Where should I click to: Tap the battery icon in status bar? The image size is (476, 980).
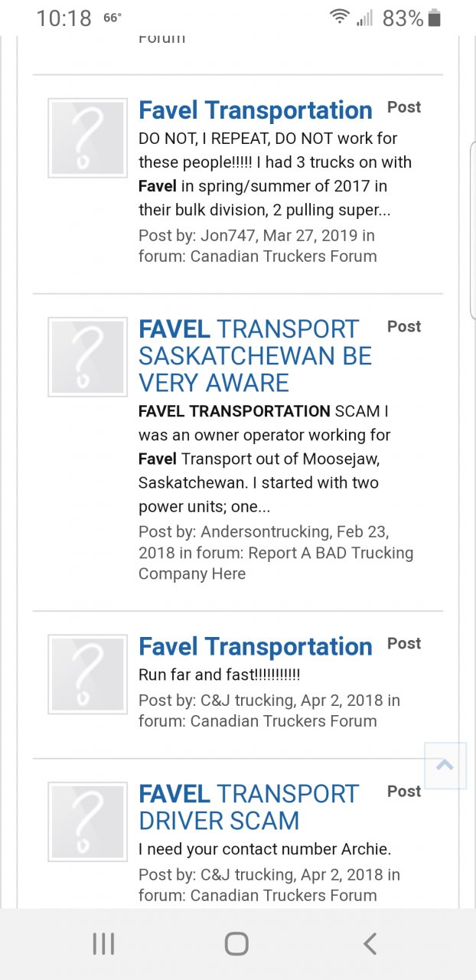point(435,18)
